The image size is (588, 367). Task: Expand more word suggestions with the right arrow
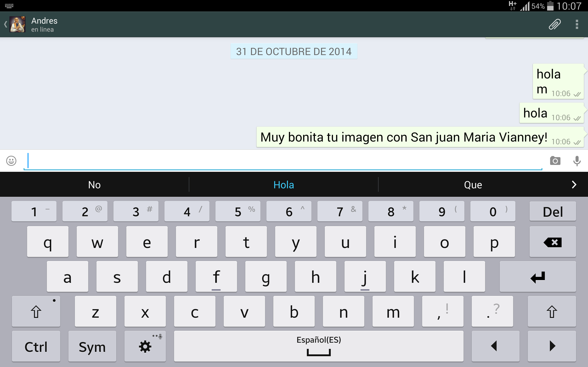tap(575, 184)
